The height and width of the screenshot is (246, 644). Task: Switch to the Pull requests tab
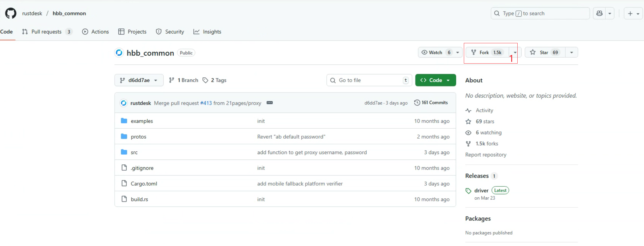point(47,32)
